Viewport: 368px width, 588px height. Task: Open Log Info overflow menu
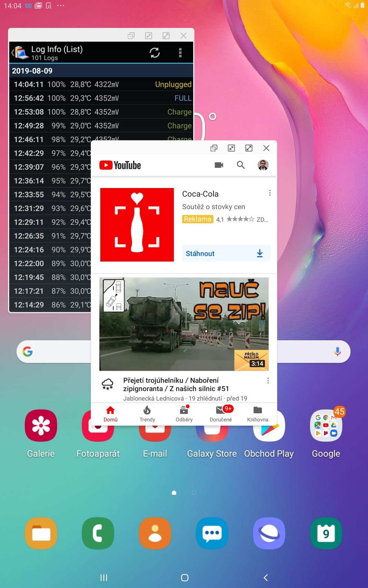[x=180, y=52]
